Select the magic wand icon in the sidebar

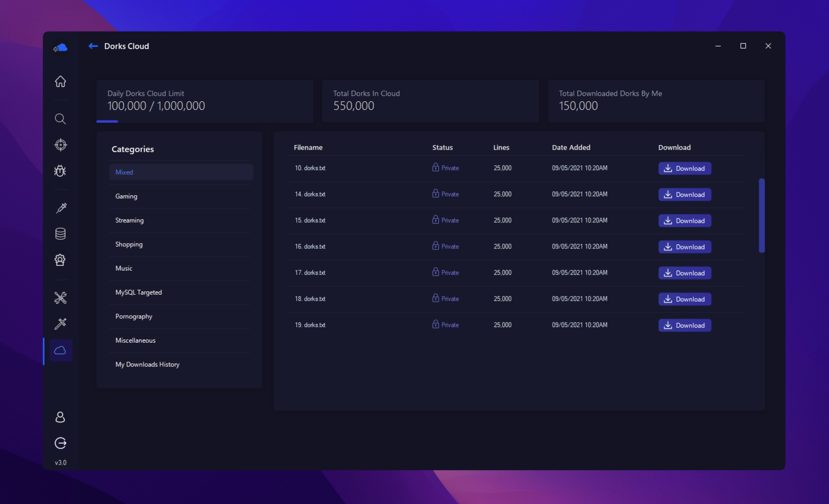pyautogui.click(x=61, y=324)
